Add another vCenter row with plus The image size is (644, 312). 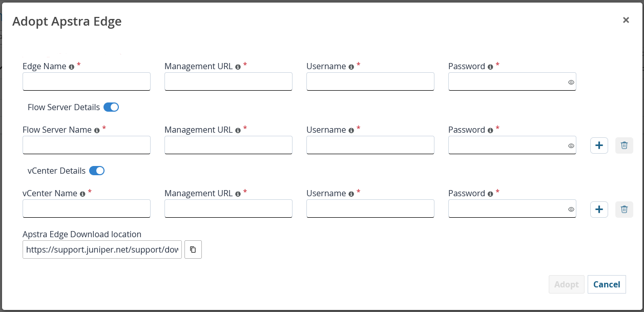click(599, 209)
